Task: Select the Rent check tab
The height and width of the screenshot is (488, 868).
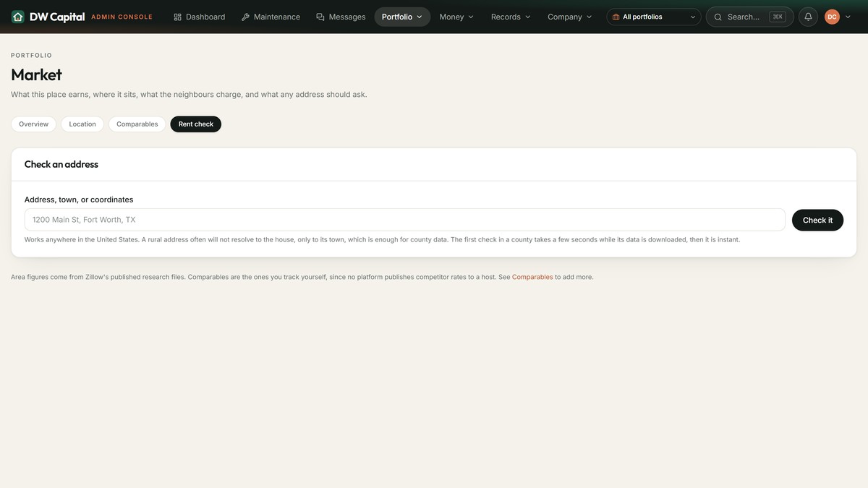Action: [x=196, y=124]
